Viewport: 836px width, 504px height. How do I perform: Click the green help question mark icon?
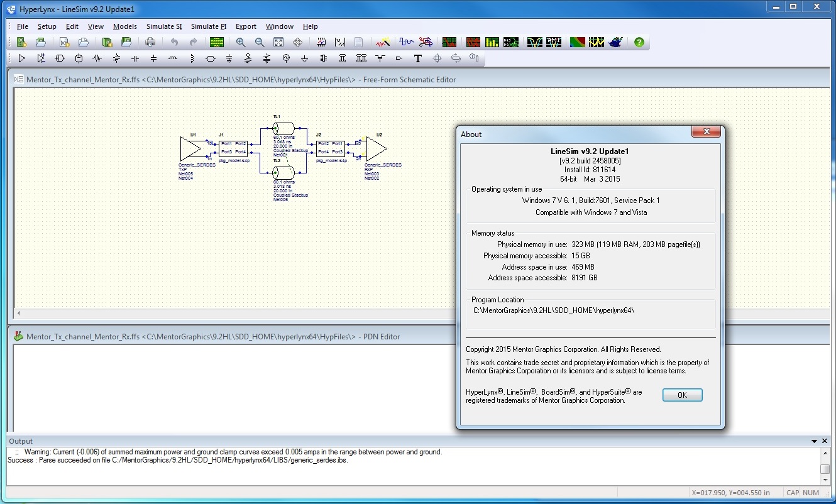click(x=639, y=42)
